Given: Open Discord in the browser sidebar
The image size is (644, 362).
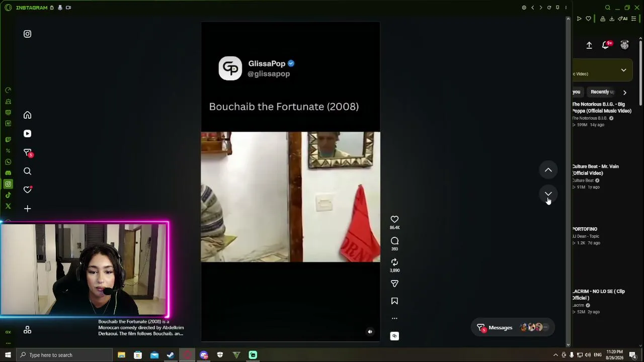Looking at the screenshot, I should point(8,173).
